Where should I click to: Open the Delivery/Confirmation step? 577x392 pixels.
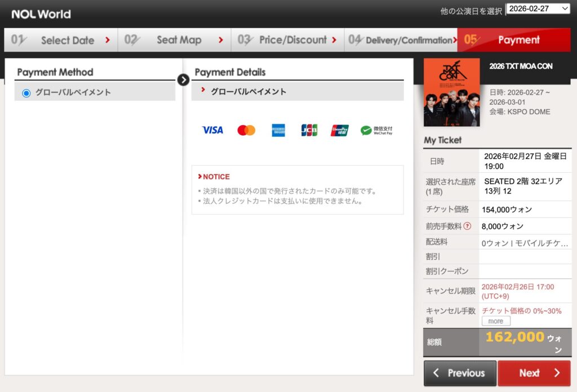tap(401, 40)
